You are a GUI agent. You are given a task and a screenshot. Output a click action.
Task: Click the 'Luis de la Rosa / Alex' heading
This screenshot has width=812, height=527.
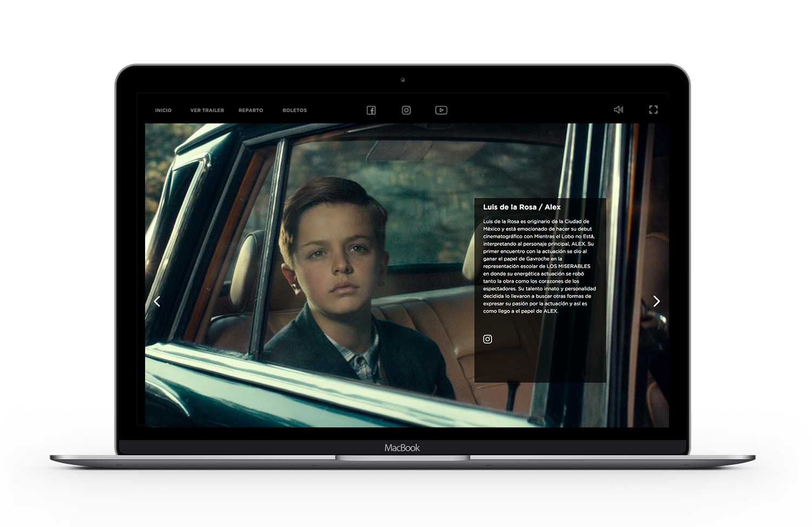[x=522, y=207]
